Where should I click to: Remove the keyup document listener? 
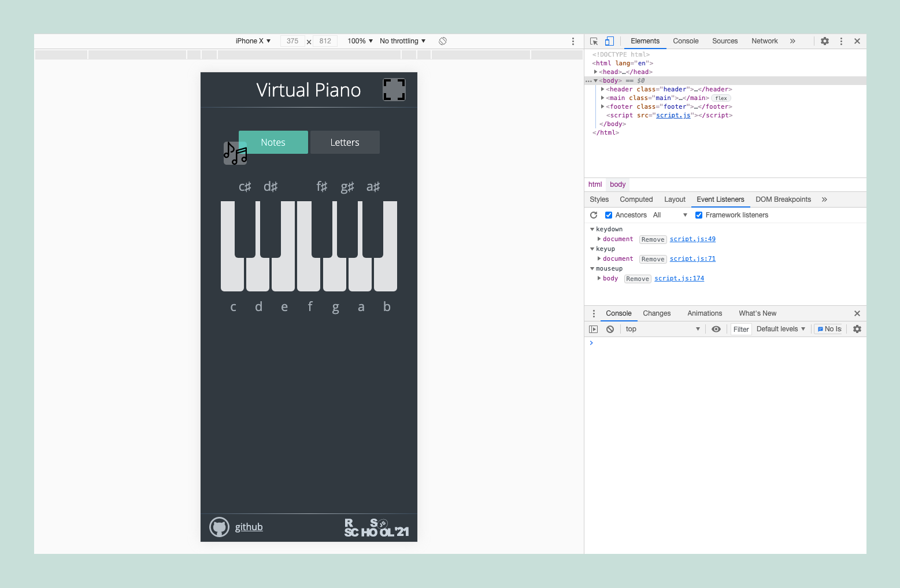(653, 258)
